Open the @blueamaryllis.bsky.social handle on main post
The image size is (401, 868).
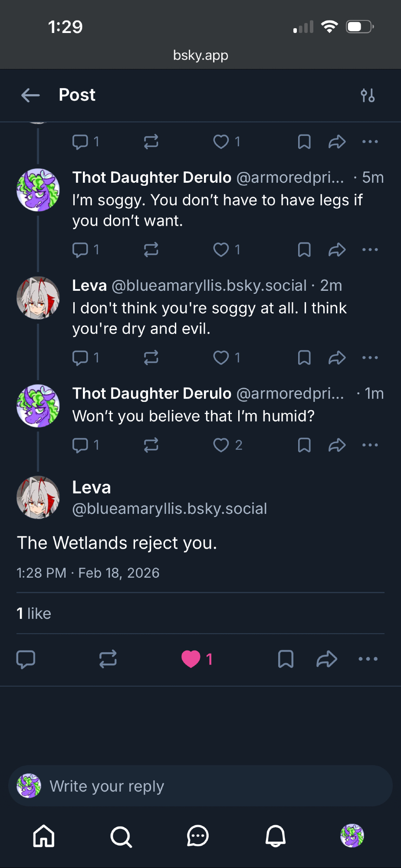[x=170, y=509]
